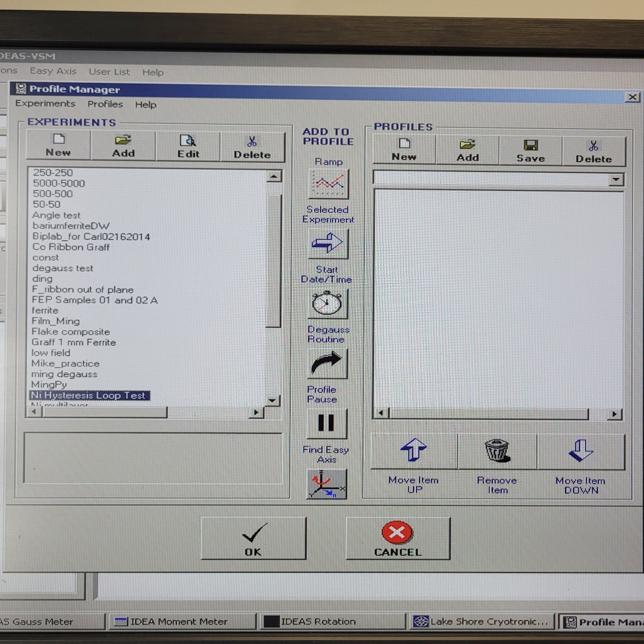Select the ming degauss experiment

pyautogui.click(x=64, y=374)
